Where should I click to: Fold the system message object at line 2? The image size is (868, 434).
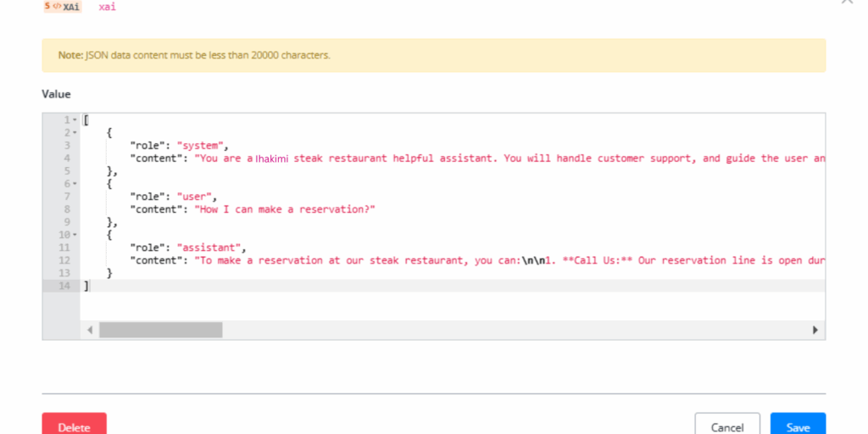pyautogui.click(x=75, y=132)
